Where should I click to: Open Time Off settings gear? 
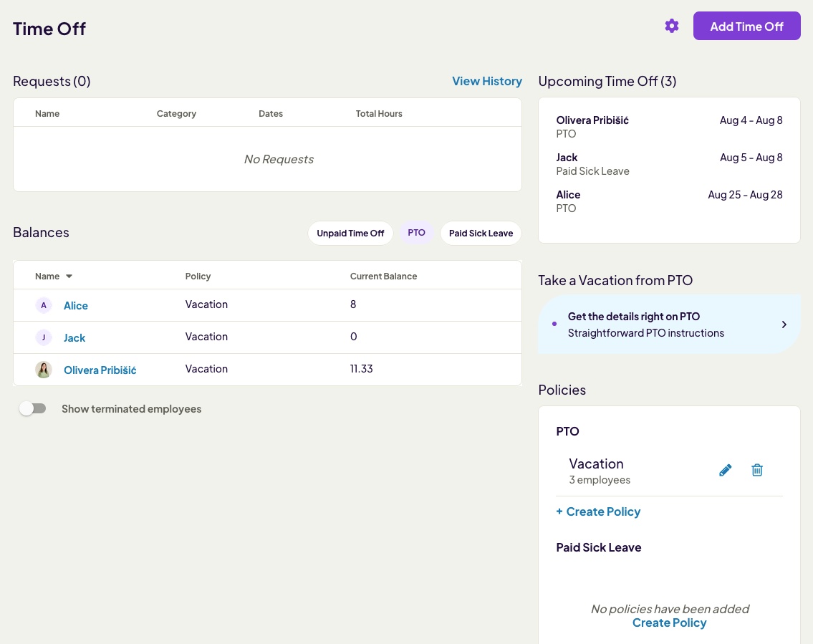(x=671, y=27)
